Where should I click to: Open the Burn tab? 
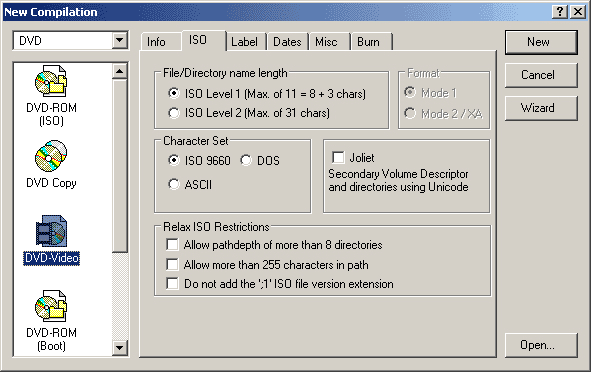point(372,41)
